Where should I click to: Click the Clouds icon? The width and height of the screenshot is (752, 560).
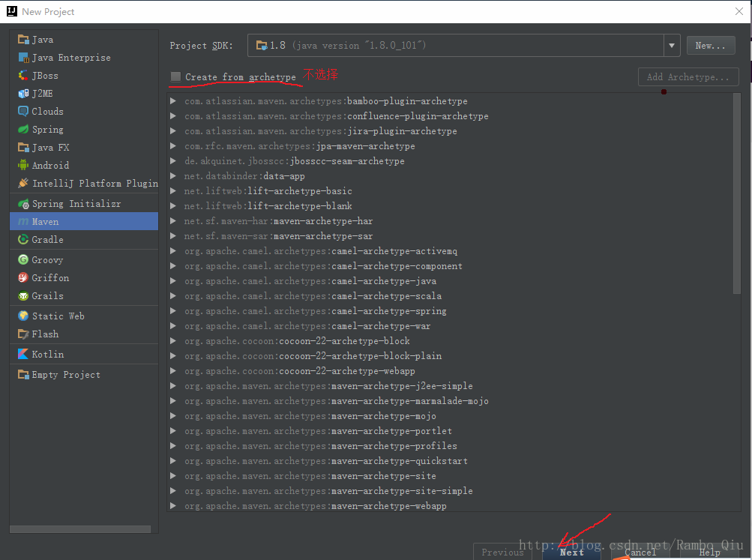click(23, 111)
